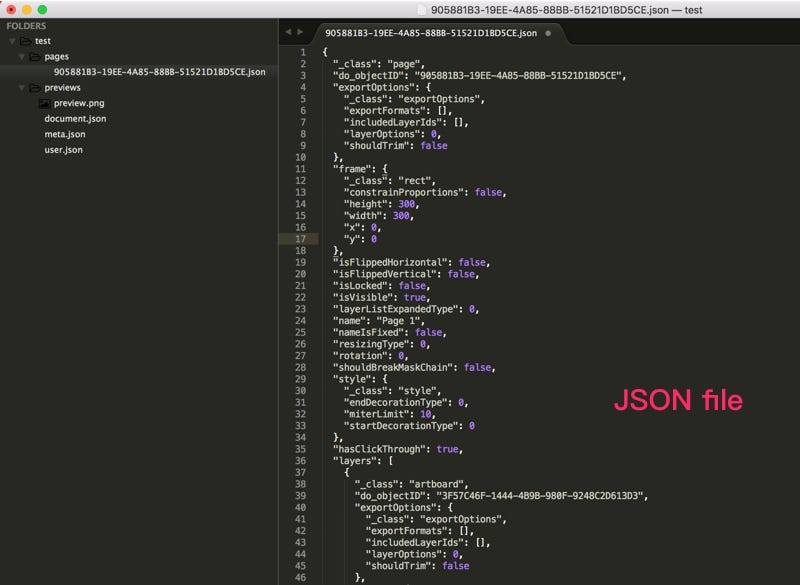This screenshot has width=800, height=585.
Task: Click the "rotation" key on line 27
Action: point(361,356)
